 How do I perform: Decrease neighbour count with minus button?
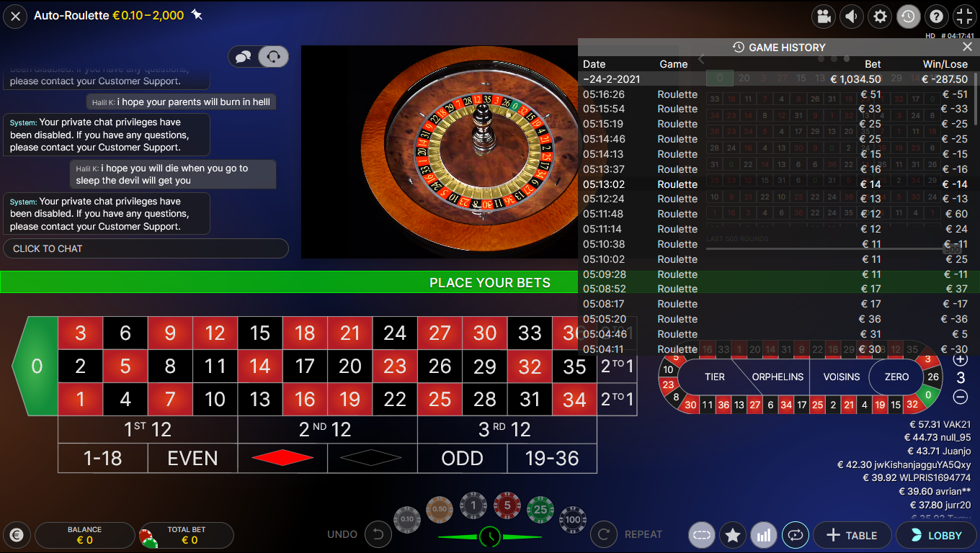961,397
